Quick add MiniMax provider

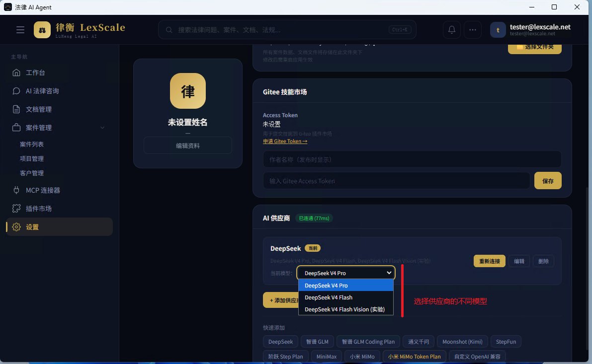[x=327, y=357]
